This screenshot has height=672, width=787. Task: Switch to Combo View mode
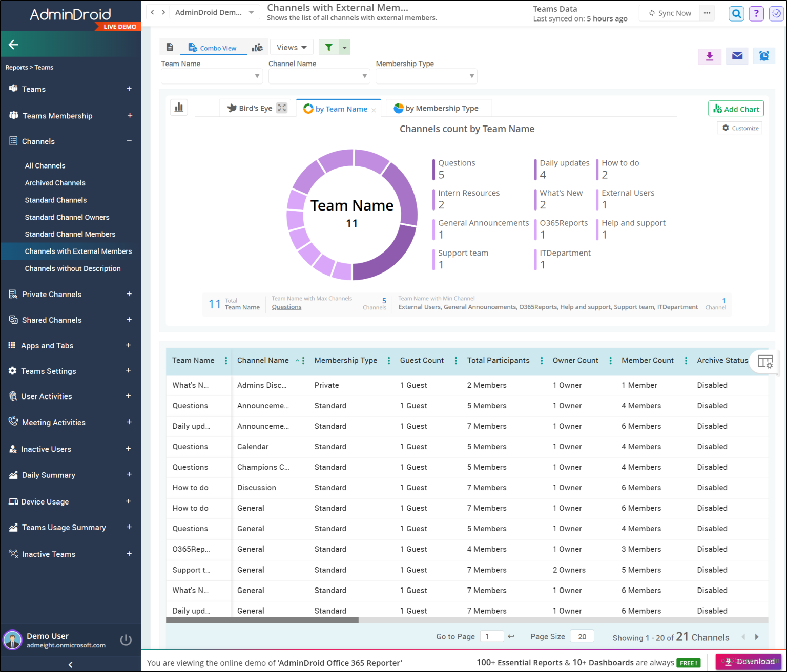point(213,48)
